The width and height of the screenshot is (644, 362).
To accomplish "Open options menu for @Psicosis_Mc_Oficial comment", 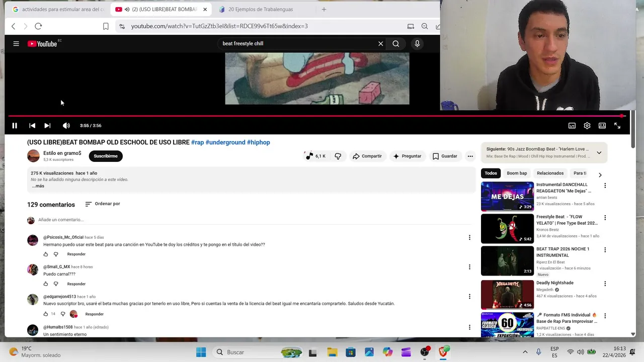I will 469,237.
